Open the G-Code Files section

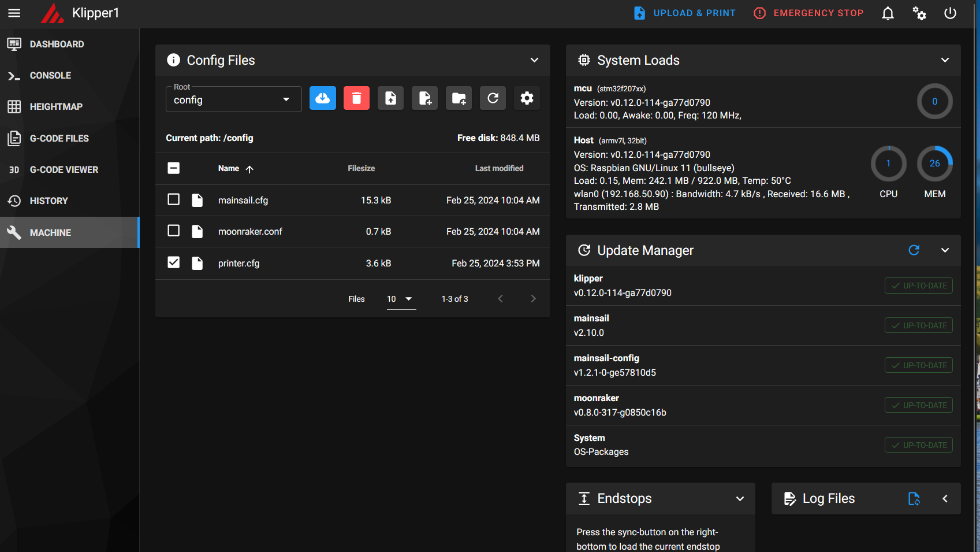click(59, 139)
